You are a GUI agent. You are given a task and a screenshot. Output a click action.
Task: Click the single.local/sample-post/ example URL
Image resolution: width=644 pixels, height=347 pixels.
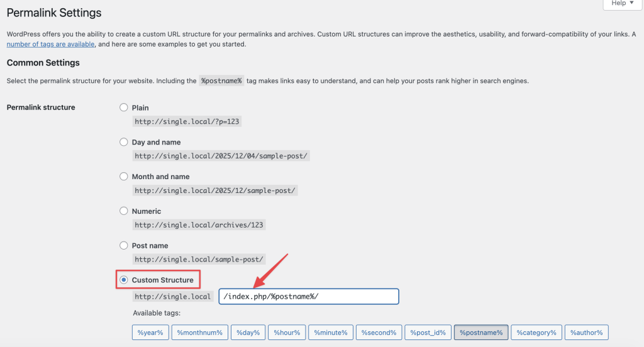point(199,260)
